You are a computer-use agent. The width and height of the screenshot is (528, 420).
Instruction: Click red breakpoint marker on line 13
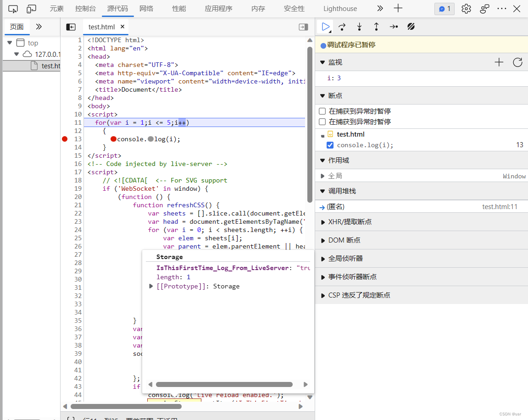[x=65, y=139]
